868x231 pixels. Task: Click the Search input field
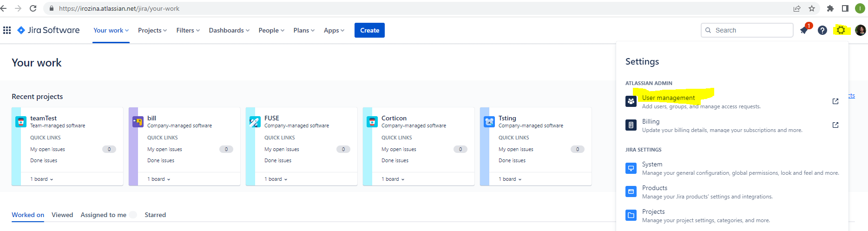click(747, 30)
